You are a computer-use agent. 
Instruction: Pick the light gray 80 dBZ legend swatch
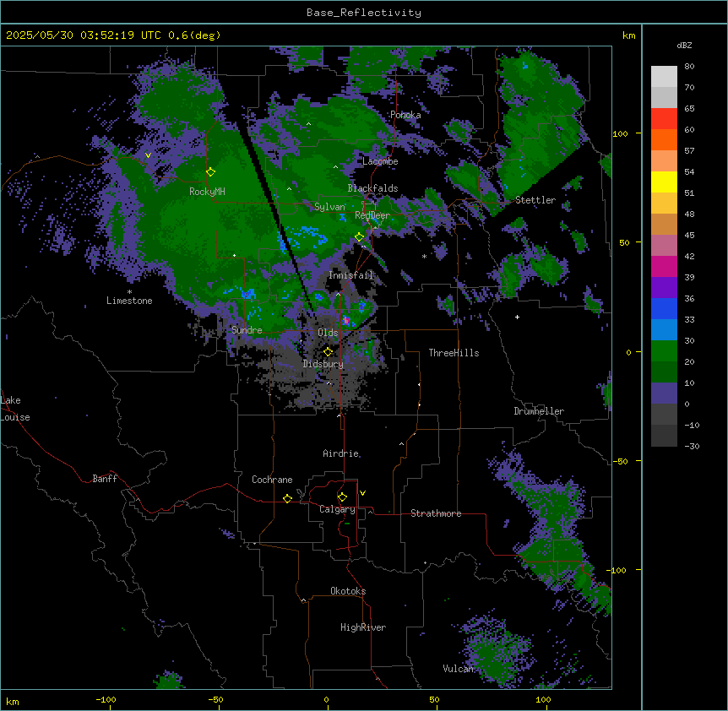[664, 77]
